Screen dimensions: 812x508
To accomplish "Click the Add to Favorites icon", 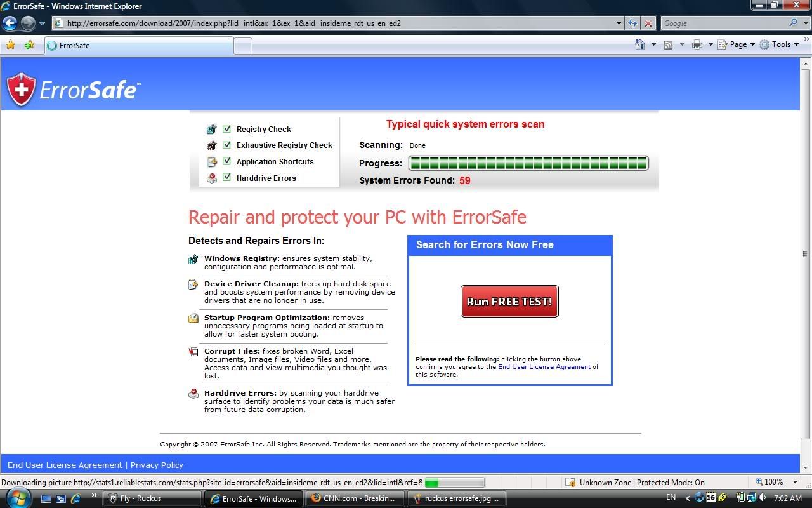I will tap(29, 45).
